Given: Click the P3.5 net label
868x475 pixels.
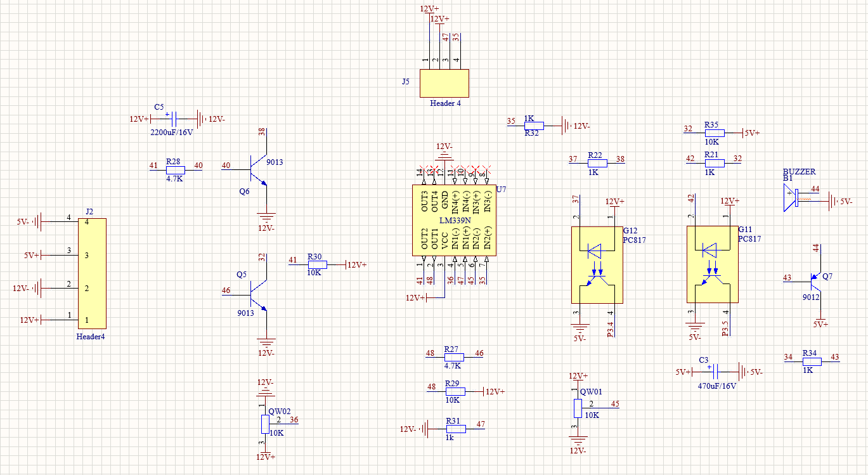Looking at the screenshot, I should click(x=725, y=329).
